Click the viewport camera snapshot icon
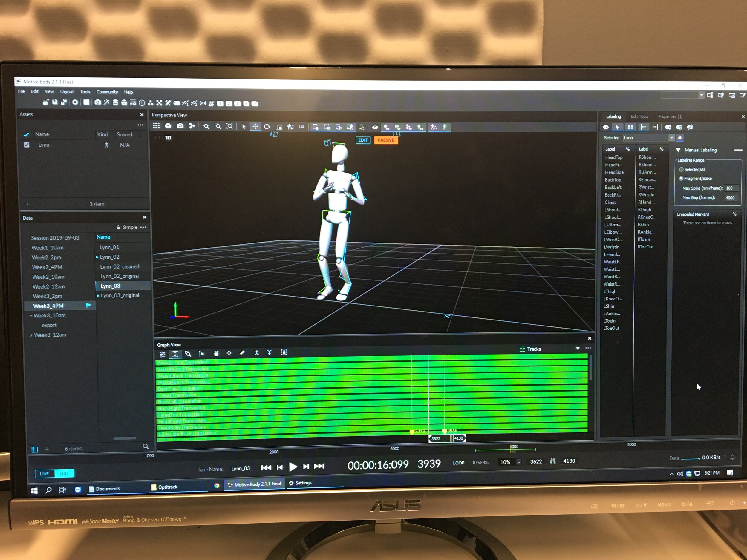This screenshot has width=747, height=560. (180, 126)
